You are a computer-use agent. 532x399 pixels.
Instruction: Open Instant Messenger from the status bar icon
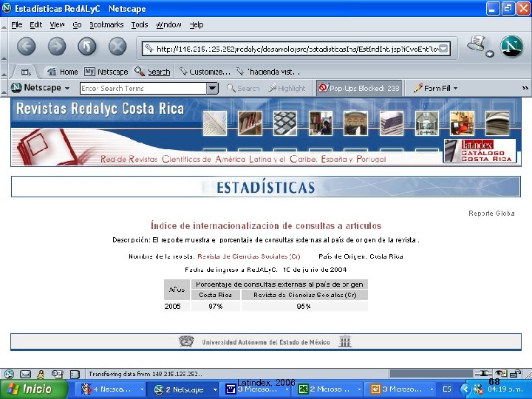point(41,374)
